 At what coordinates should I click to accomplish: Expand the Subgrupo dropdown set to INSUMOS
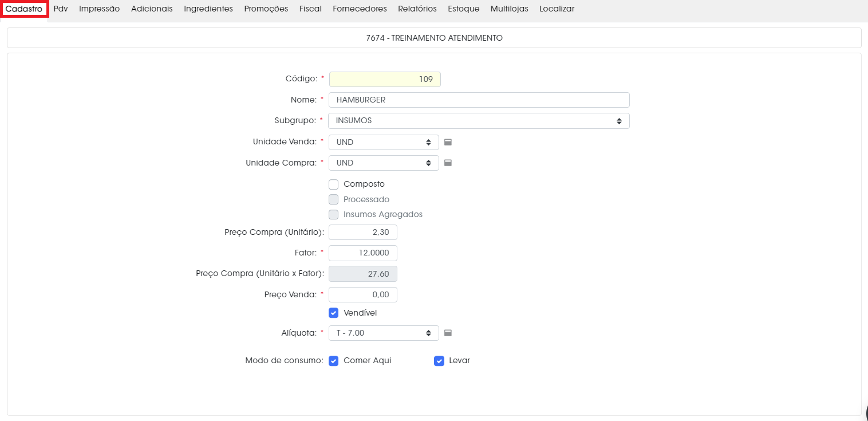tap(479, 121)
